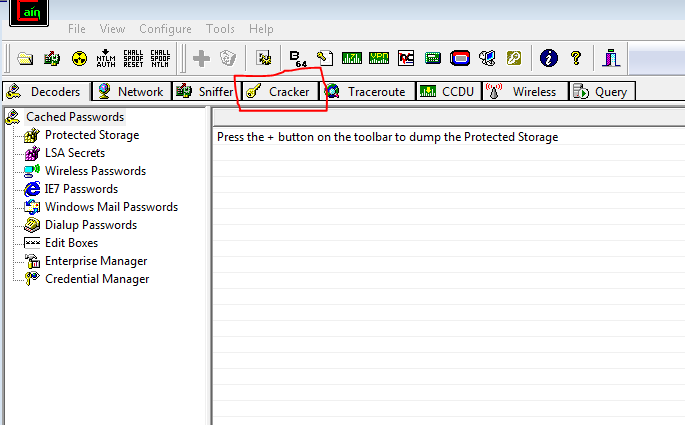Screen dimensions: 685x425
Task: Open the VNC password decoder icon
Action: pos(406,58)
